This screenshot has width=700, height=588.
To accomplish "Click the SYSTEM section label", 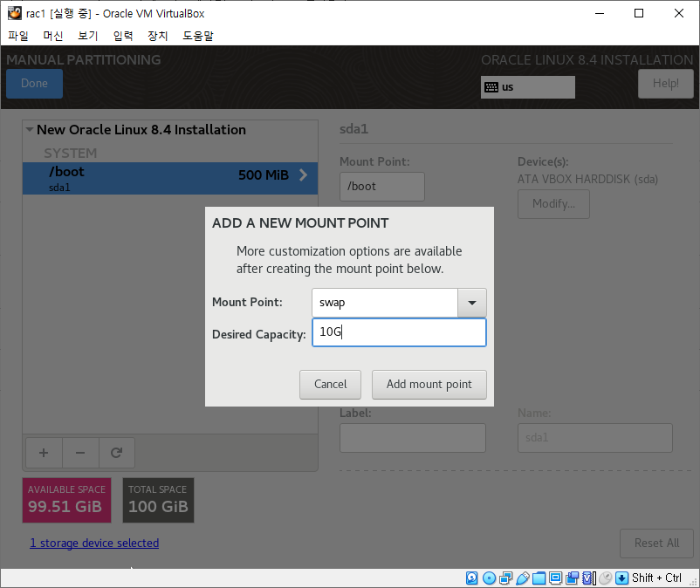I will click(x=70, y=153).
